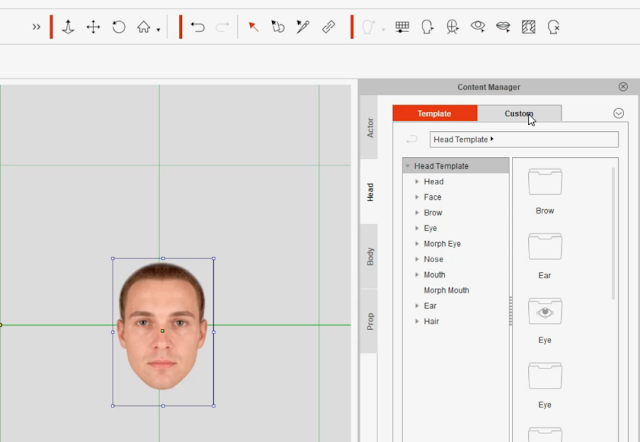Screen dimensions: 640x442
Task: Click the lips mouth settings icon
Action: 503,27
